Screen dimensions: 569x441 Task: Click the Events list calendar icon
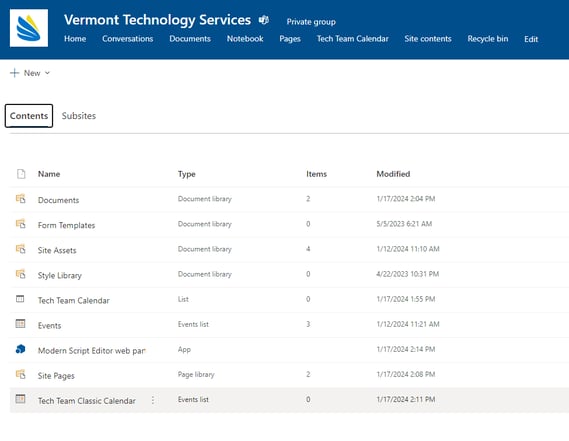20,323
